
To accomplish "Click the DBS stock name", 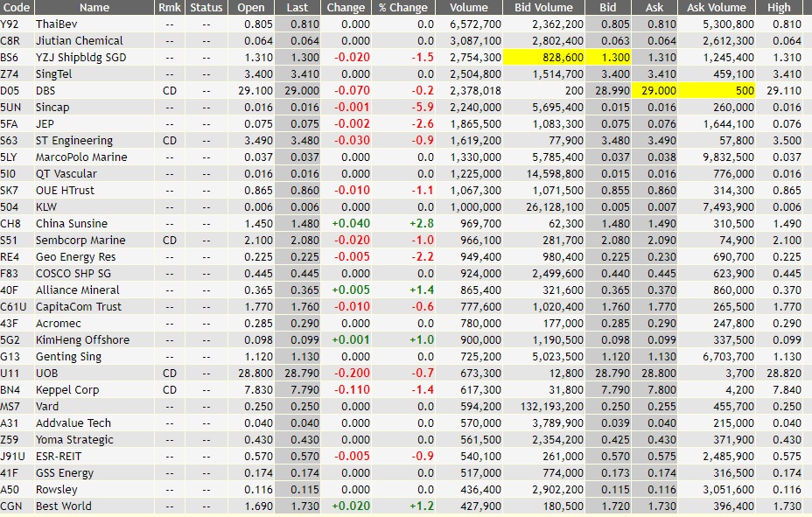I will pos(45,91).
